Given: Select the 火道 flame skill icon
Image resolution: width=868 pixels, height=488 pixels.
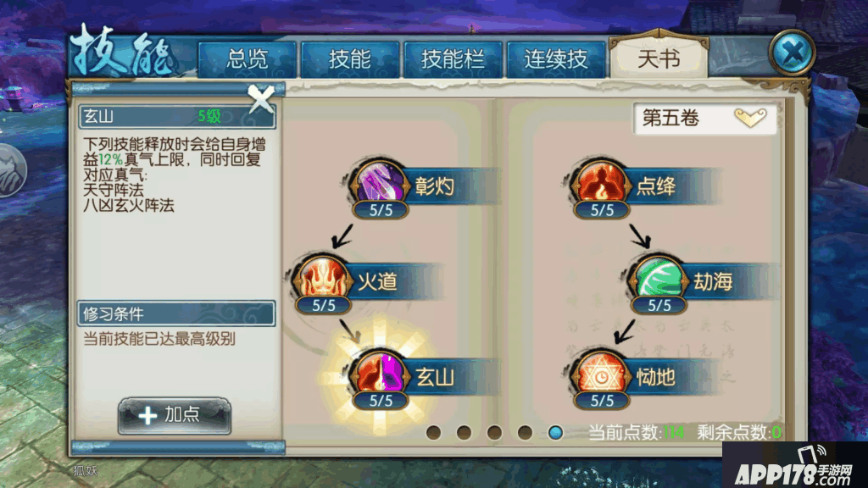Looking at the screenshot, I should click(x=323, y=279).
